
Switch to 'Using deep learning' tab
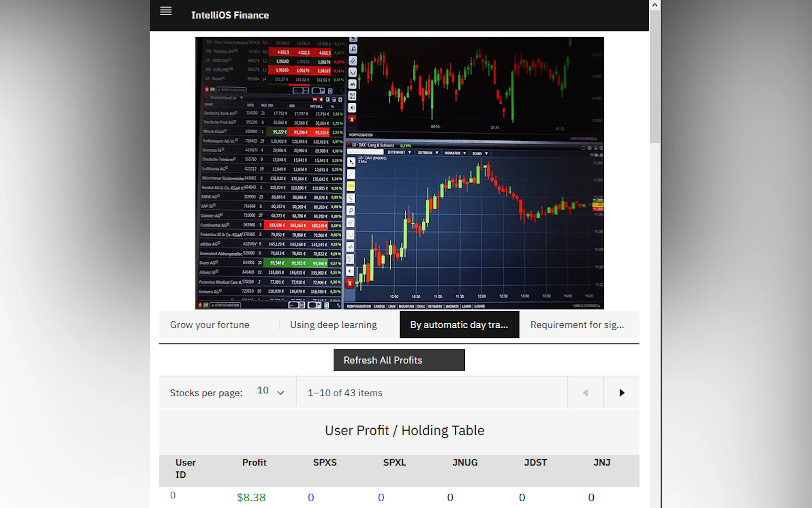pos(333,325)
